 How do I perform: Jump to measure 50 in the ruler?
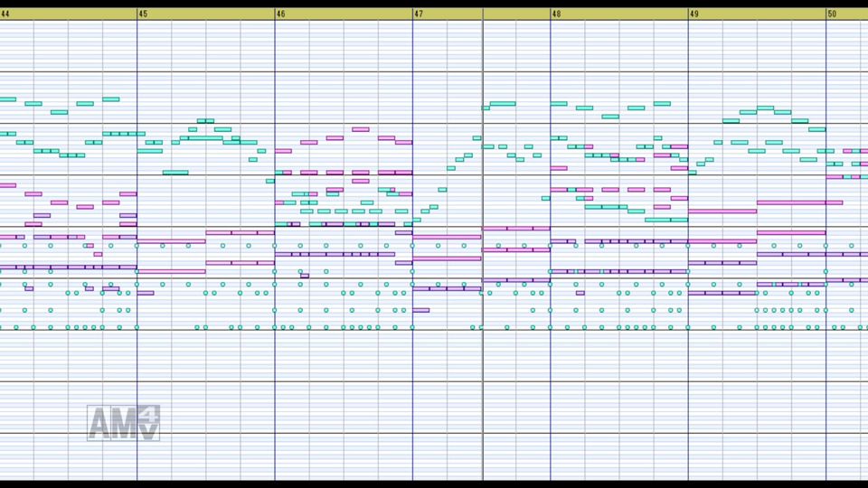[x=832, y=14]
